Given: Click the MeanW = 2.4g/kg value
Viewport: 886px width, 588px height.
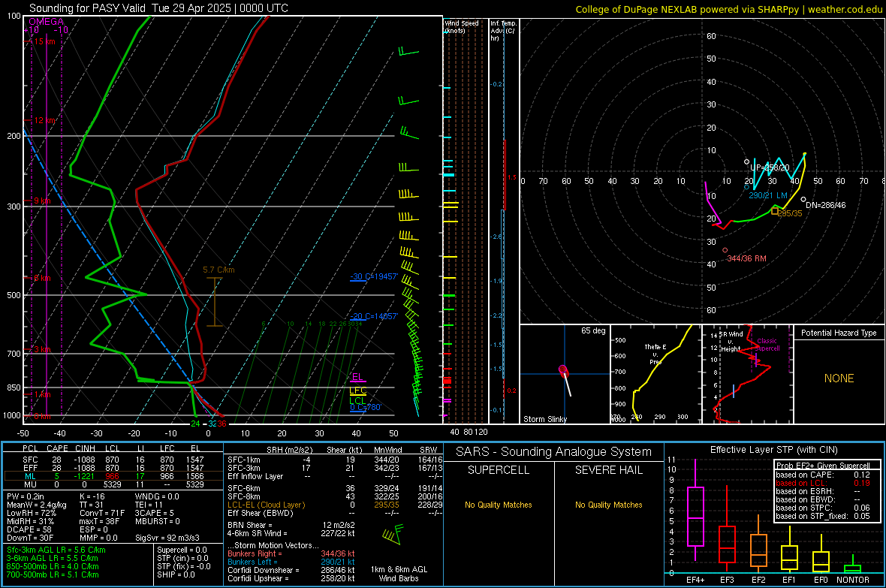Looking at the screenshot, I should click(x=37, y=505).
